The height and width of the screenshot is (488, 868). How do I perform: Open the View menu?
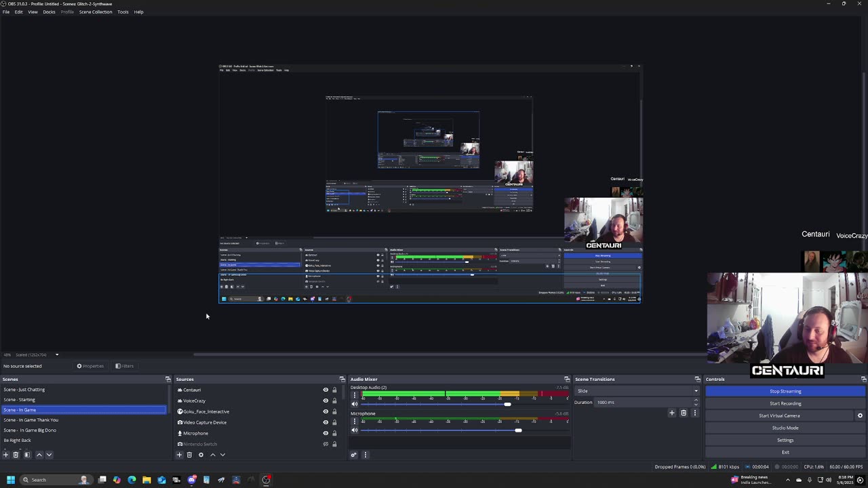click(33, 12)
